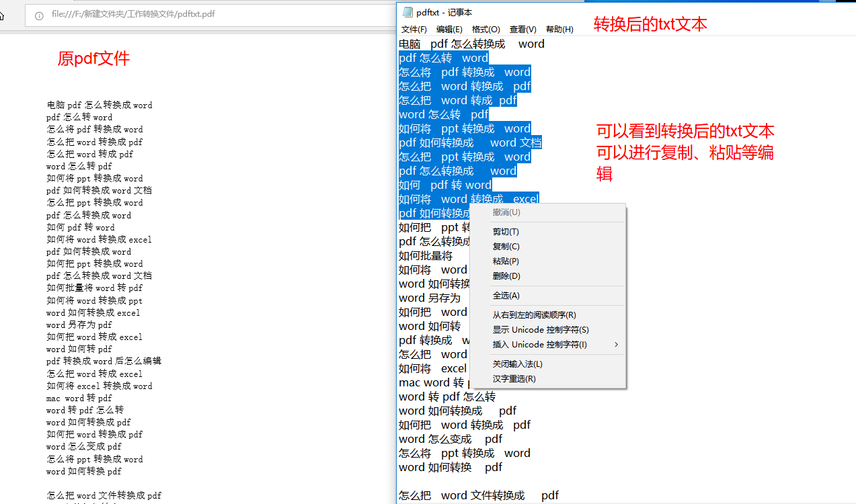The width and height of the screenshot is (856, 504).
Task: Choose 粘贴(P) from the context menu
Action: tap(548, 261)
